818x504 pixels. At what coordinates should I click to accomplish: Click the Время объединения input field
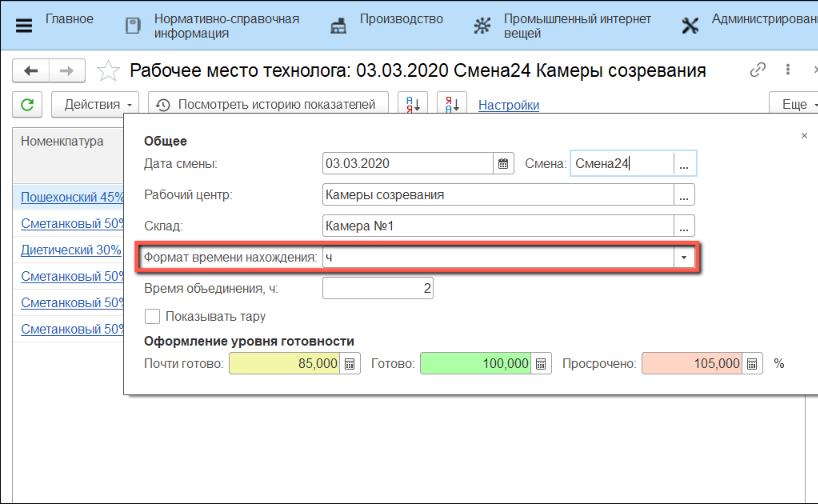coord(379,288)
